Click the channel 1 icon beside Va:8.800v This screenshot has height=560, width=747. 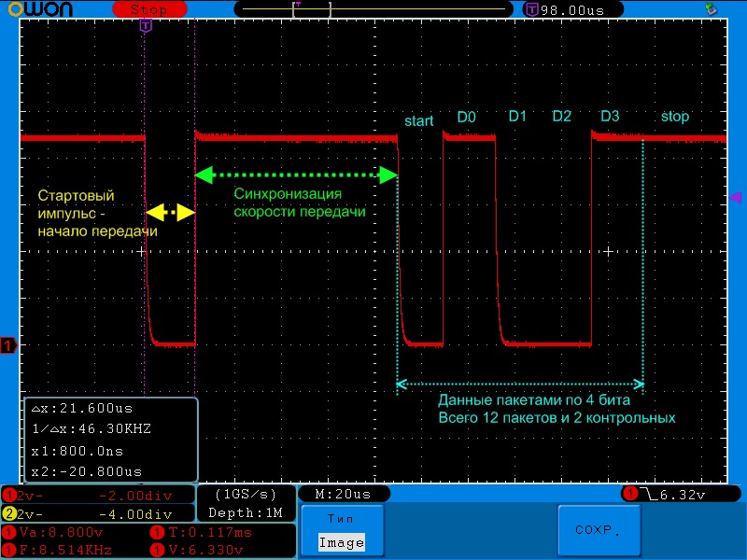(x=9, y=532)
